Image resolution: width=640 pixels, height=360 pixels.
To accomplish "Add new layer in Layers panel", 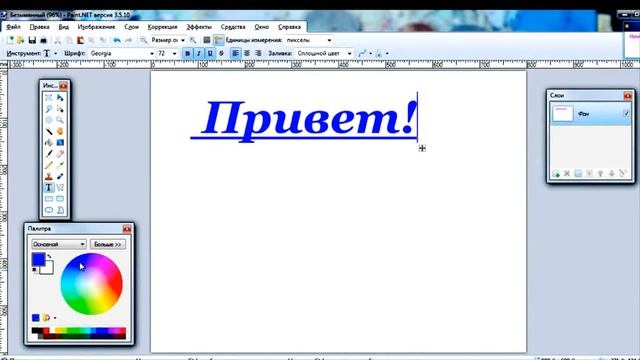I will tap(556, 173).
